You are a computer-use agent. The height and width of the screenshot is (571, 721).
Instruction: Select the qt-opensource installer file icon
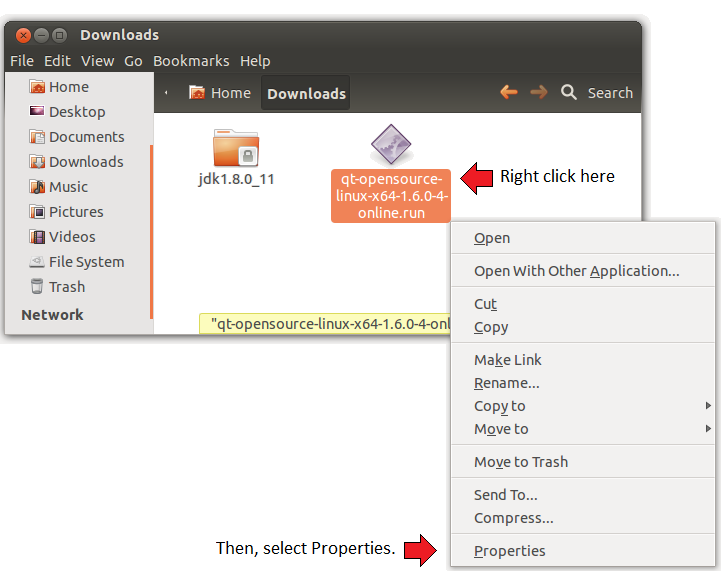(x=391, y=144)
